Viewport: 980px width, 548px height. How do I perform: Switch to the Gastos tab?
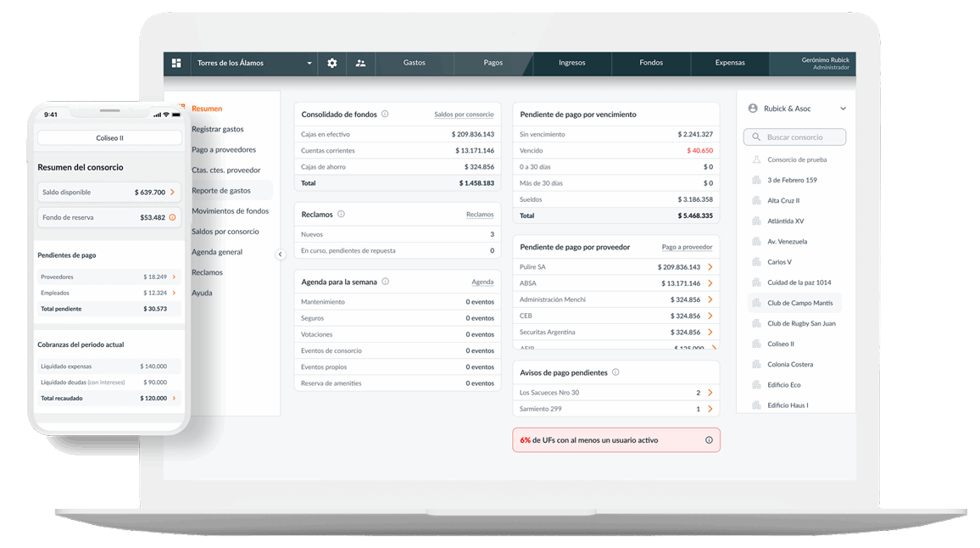pos(414,63)
